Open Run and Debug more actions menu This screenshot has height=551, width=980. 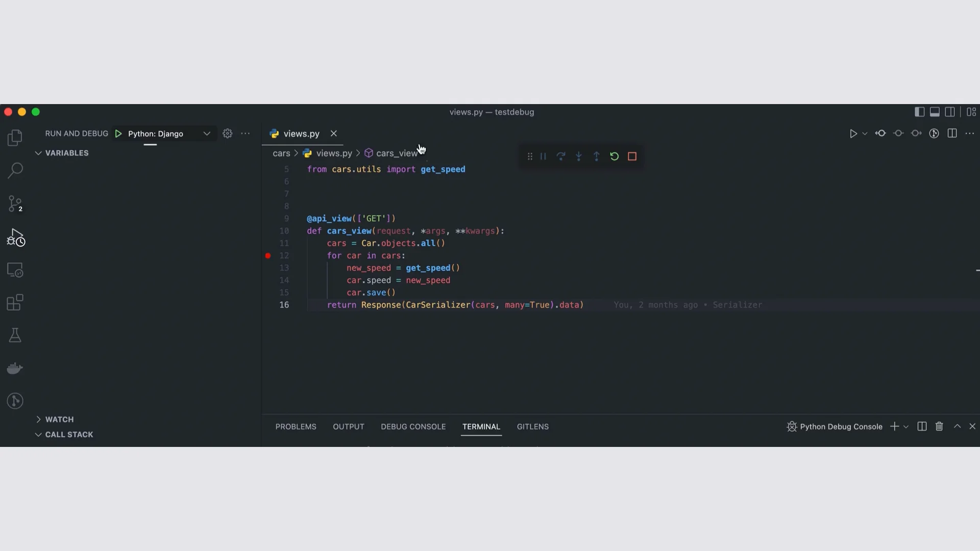(x=246, y=133)
